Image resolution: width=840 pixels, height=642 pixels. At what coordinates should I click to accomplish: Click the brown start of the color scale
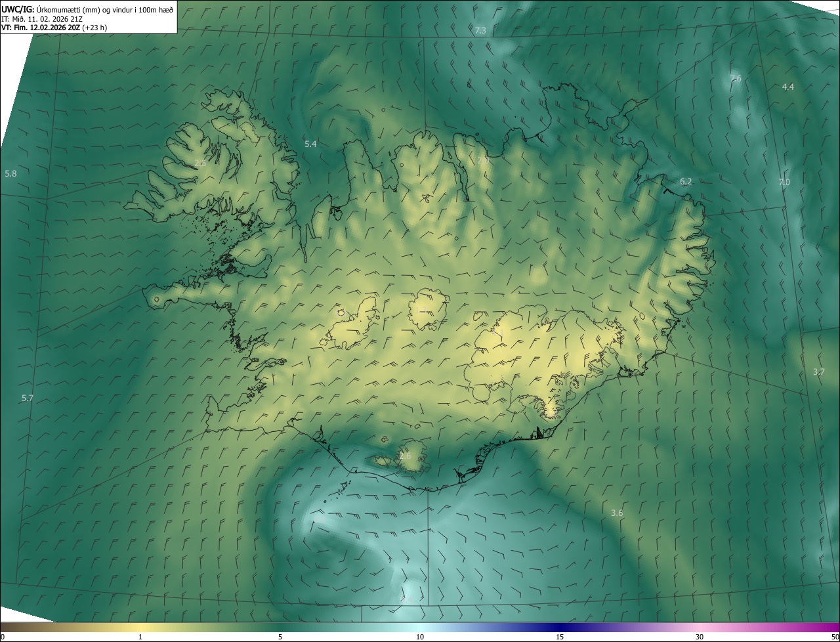click(x=13, y=627)
